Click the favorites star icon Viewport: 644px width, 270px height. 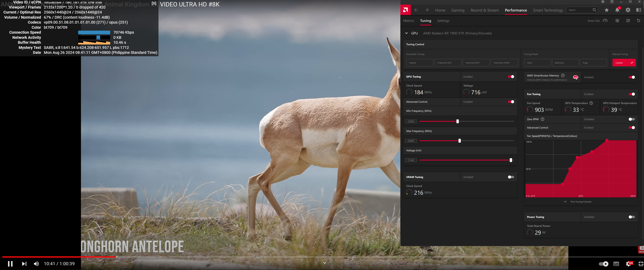click(606, 10)
